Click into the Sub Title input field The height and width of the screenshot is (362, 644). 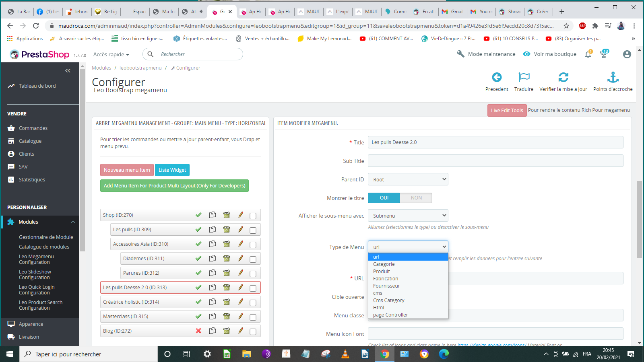coord(495,161)
